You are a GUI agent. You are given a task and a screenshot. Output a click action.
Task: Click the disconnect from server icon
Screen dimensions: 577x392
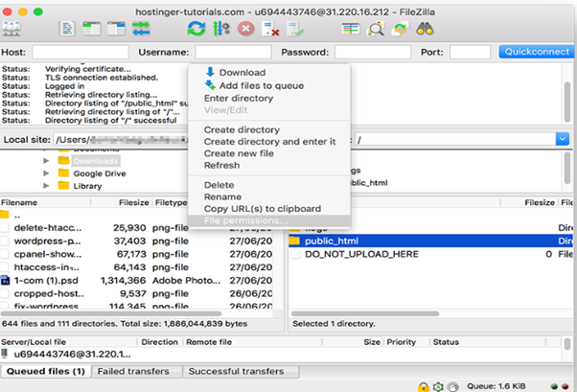coord(271,29)
